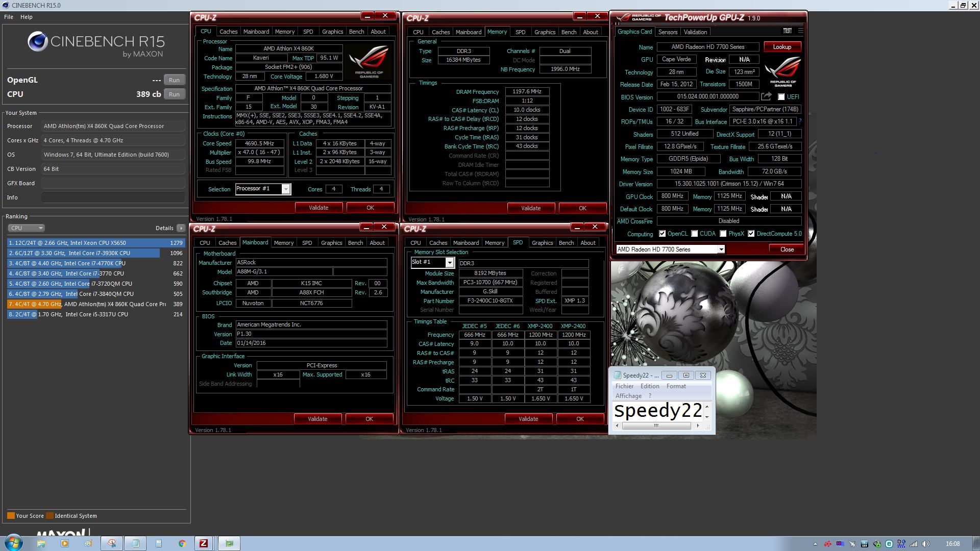Open the CPU ranking type dropdown in Cinebench

tap(26, 228)
